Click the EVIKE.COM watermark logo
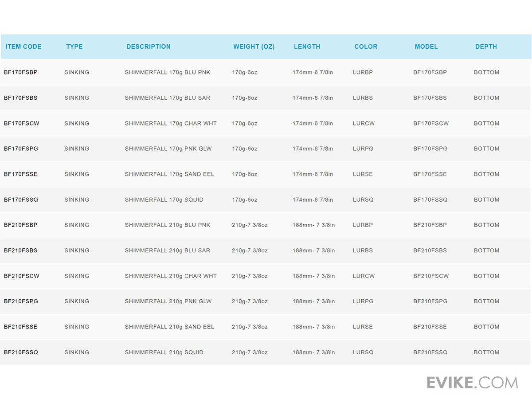Screen dimensions: 532x399 [472, 382]
